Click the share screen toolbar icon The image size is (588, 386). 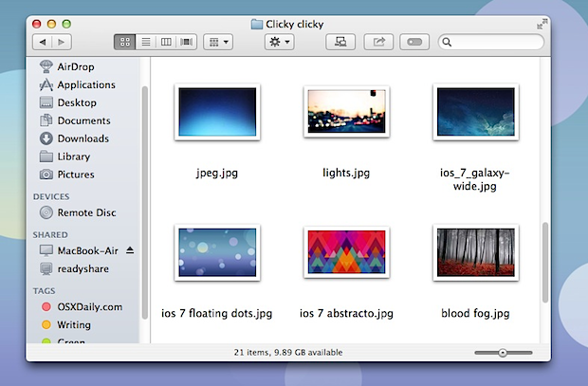click(x=340, y=42)
